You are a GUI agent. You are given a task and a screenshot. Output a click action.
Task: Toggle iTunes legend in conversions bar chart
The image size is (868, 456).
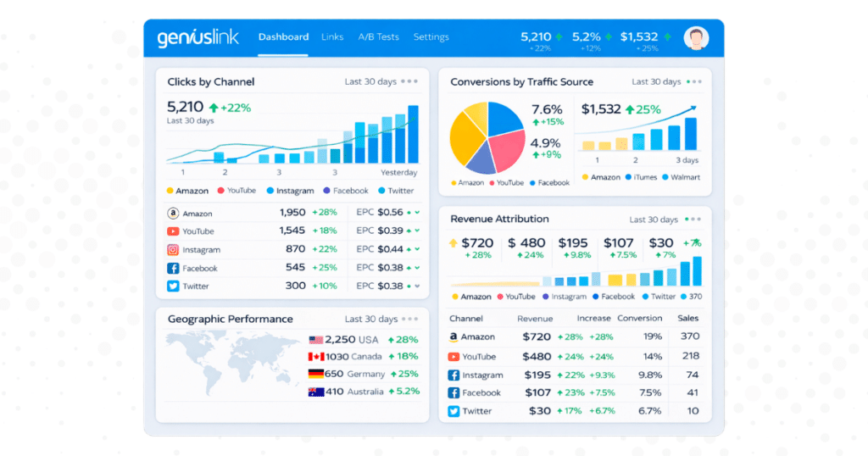click(x=641, y=177)
